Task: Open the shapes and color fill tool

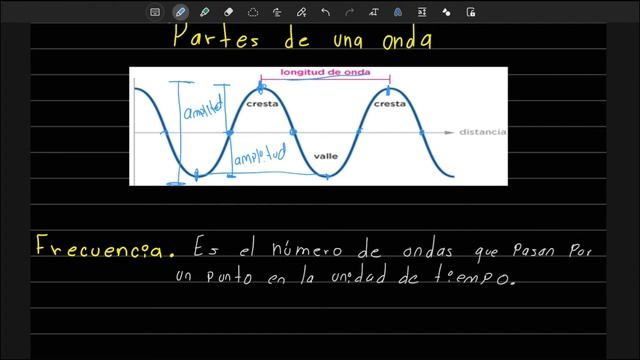Action: 446,12
